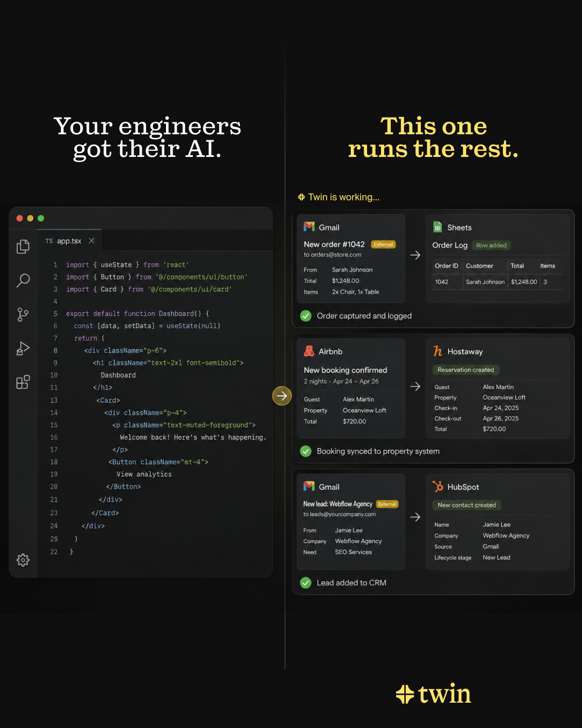The height and width of the screenshot is (728, 582).
Task: Click the Google Sheets logo icon
Action: [438, 228]
